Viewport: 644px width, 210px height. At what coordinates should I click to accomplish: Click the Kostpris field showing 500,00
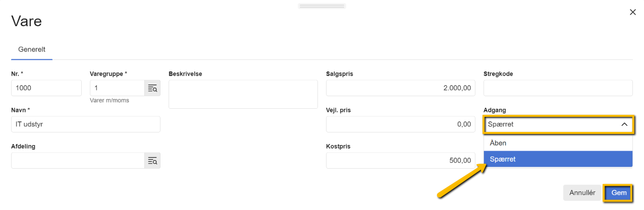[x=400, y=161]
